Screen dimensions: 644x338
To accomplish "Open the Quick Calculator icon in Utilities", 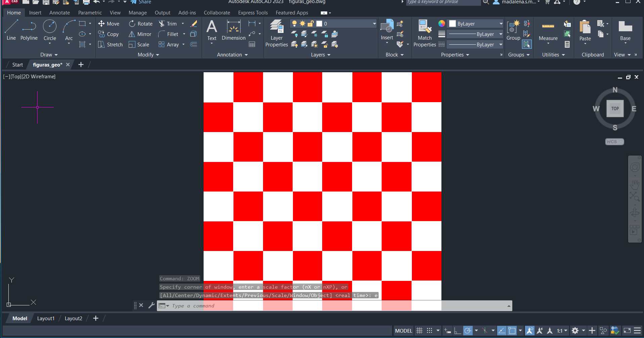I will (x=567, y=44).
